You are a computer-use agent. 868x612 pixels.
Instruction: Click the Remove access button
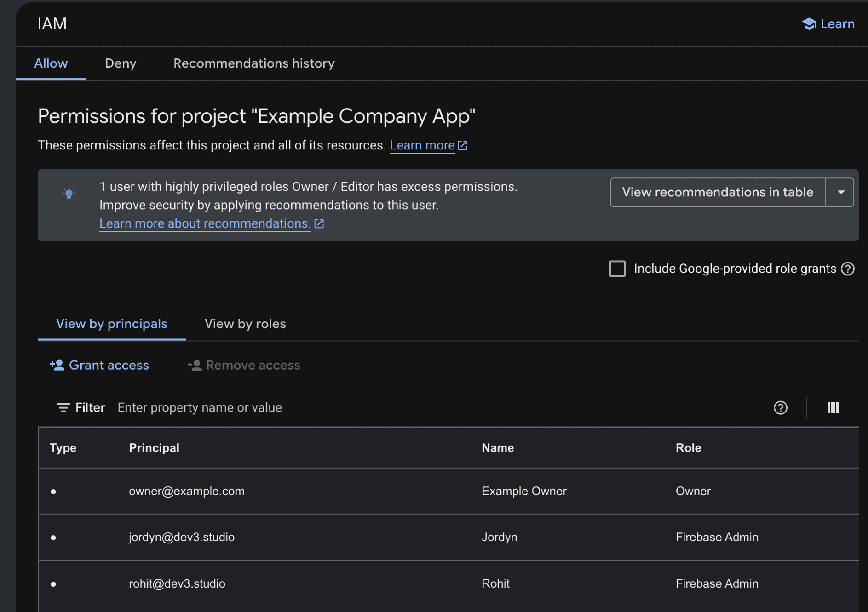pos(244,365)
